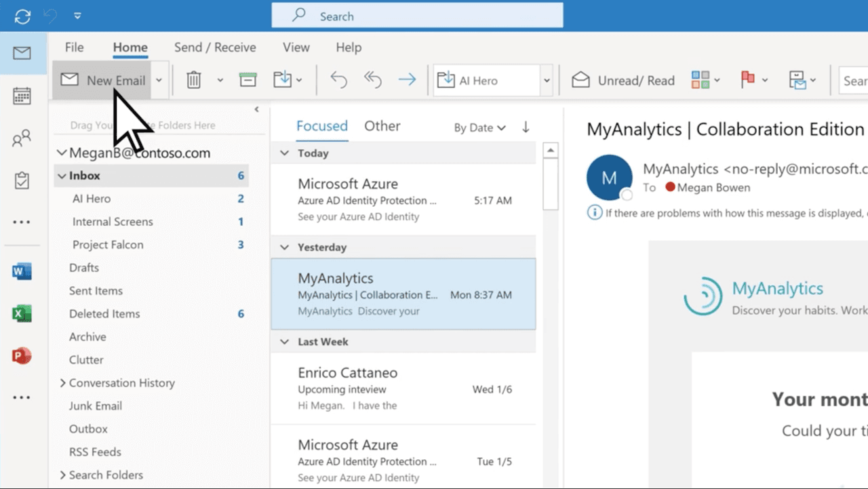This screenshot has width=868, height=489.
Task: Click the Archive toolbar icon
Action: [248, 79]
